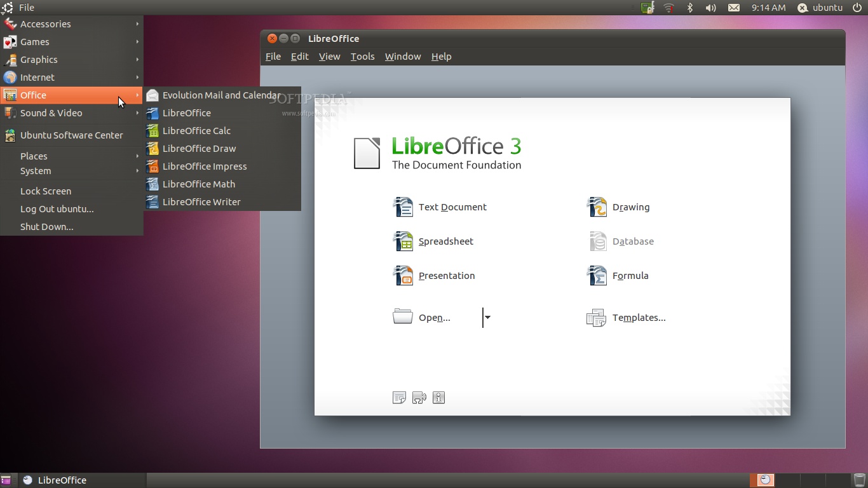The image size is (868, 488).
Task: Create a new Drawing
Action: coord(618,207)
